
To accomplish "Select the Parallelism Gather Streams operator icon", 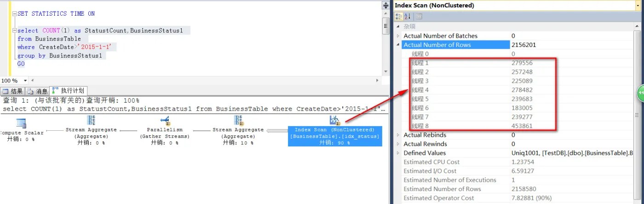I will (165, 120).
